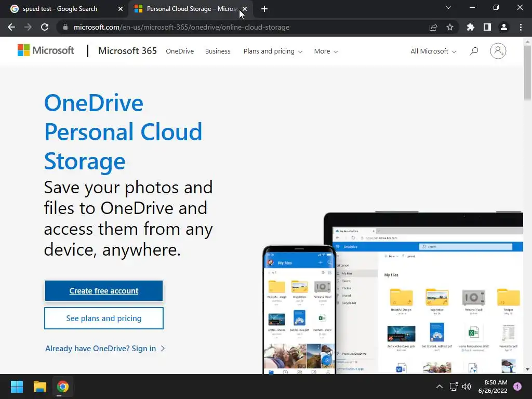Click the scrollbar down arrow

coord(527,369)
